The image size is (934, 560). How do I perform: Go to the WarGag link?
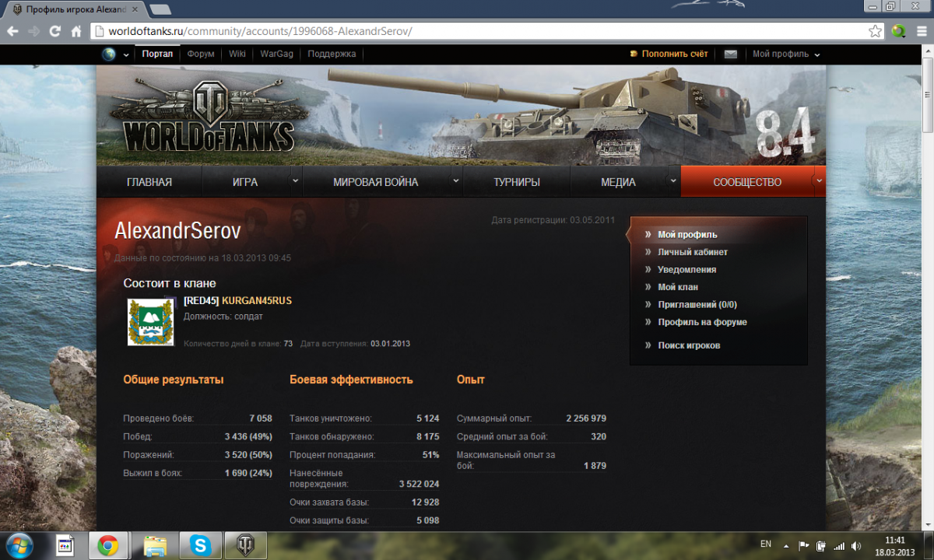pos(276,54)
